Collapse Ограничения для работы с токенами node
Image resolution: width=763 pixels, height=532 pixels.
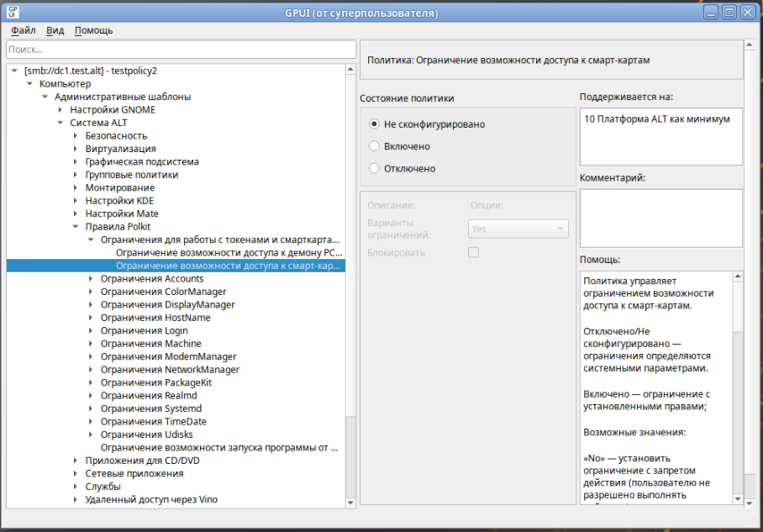click(91, 240)
